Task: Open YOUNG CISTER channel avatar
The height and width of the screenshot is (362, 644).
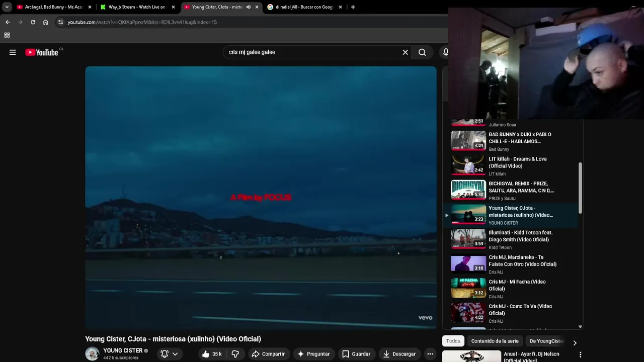Action: point(92,354)
